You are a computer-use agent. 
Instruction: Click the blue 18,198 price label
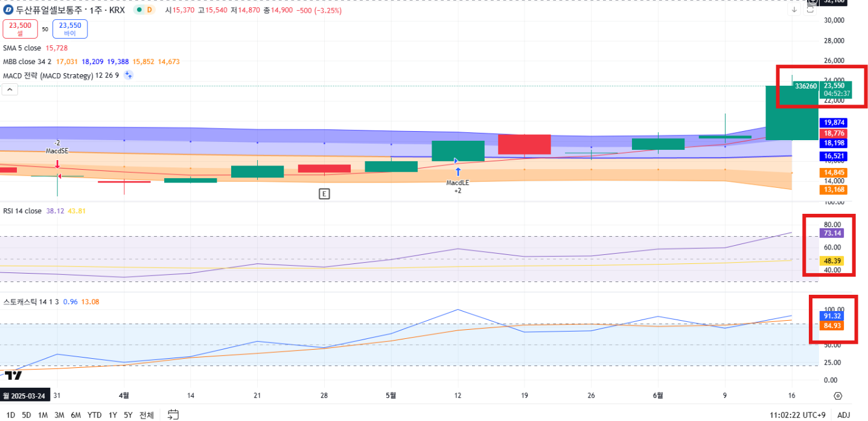pos(834,143)
